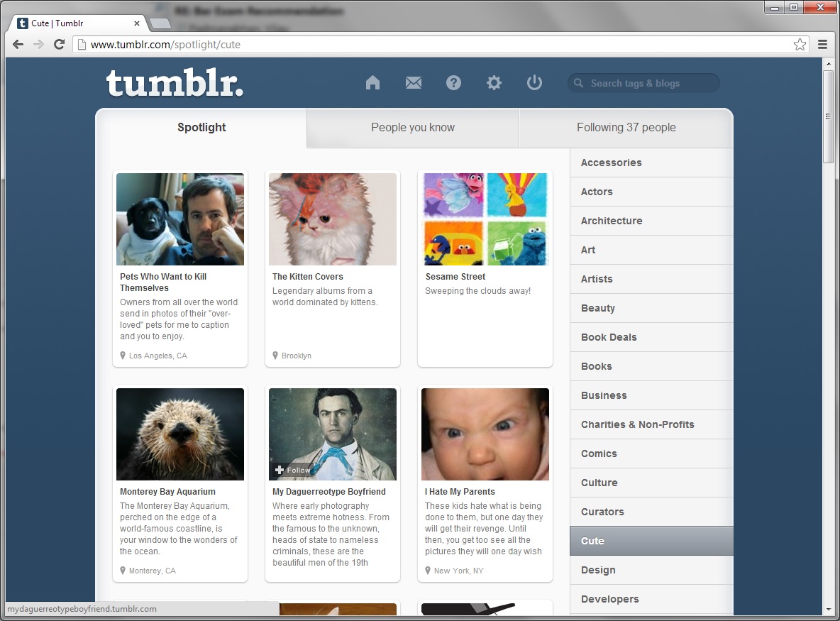840x621 pixels.
Task: Select the highlighted Cute category
Action: point(651,541)
